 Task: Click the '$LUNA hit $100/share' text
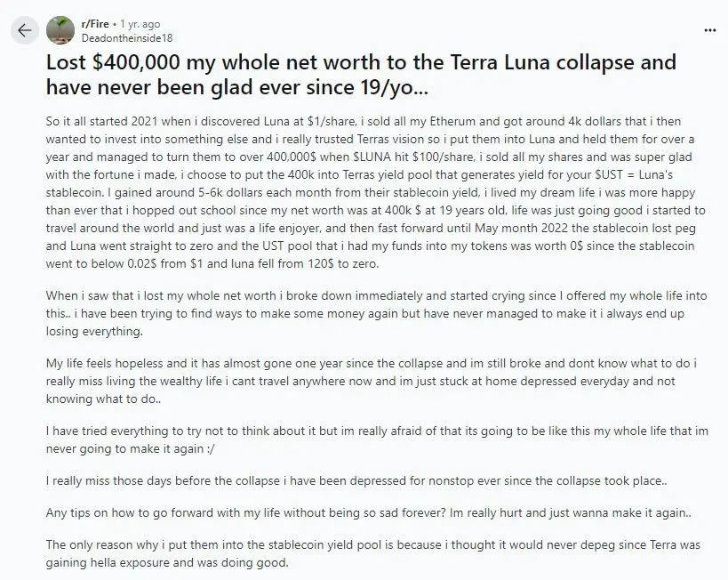tap(413, 157)
